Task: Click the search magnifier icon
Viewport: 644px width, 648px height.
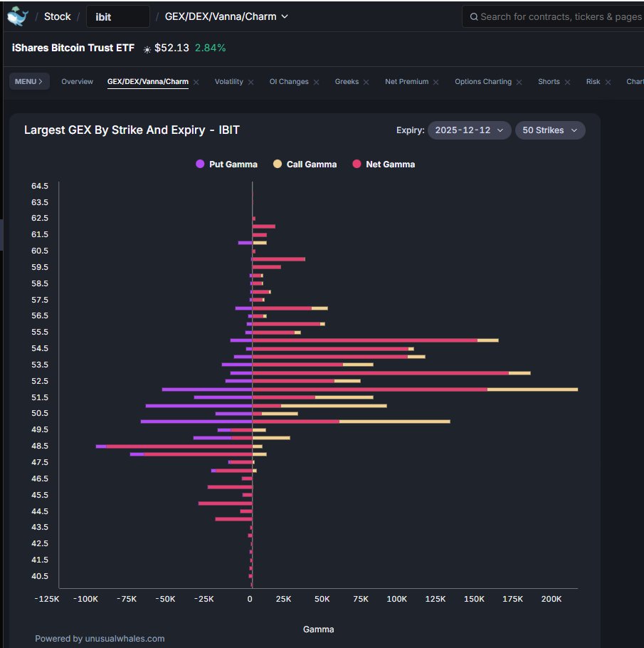Action: coord(474,16)
